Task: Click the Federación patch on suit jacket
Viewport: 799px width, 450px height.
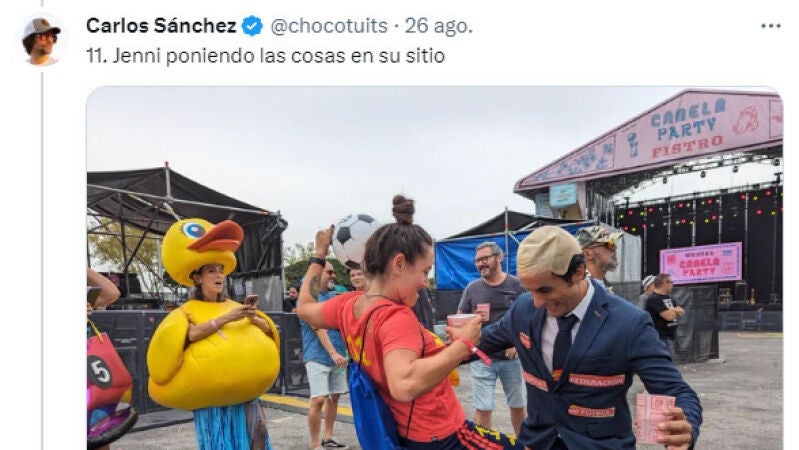Action: pyautogui.click(x=596, y=380)
